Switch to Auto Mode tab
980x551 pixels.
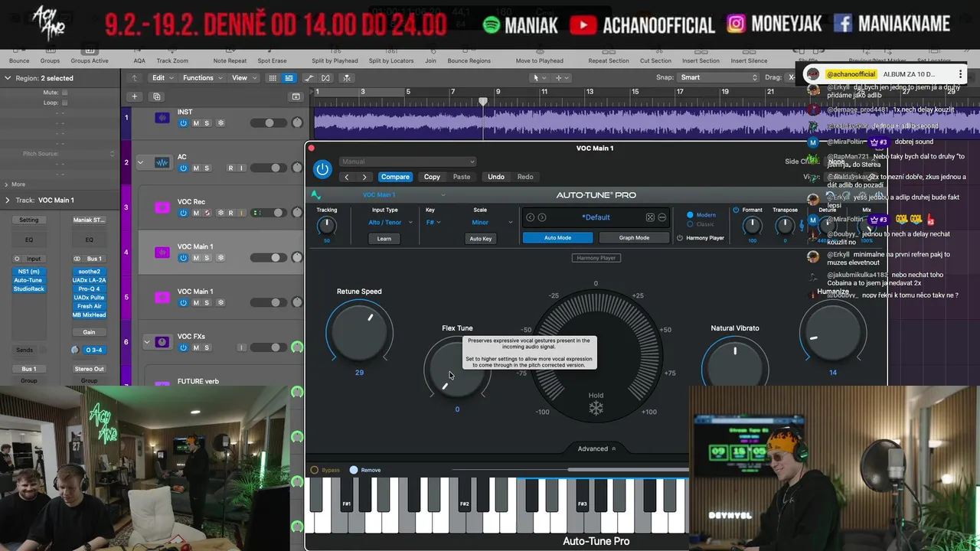[557, 238]
